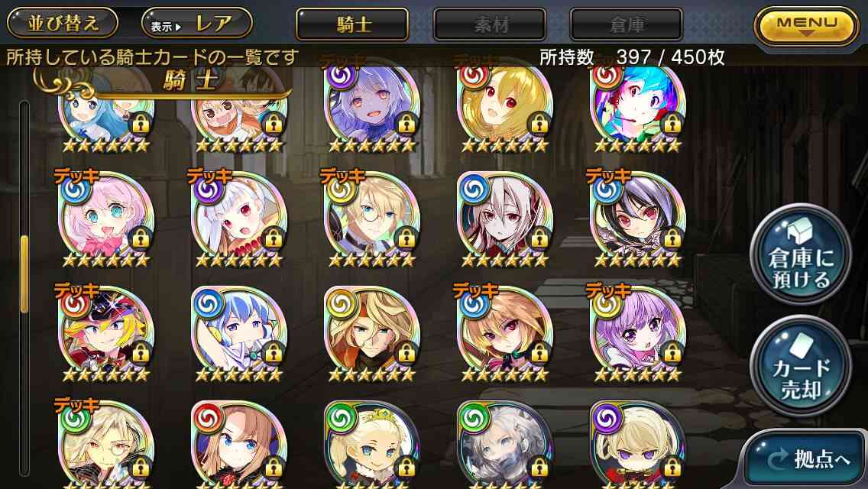Toggle lock icon on white-haired red-eyed knight
Viewport: 868px width, 489px height.
539,238
